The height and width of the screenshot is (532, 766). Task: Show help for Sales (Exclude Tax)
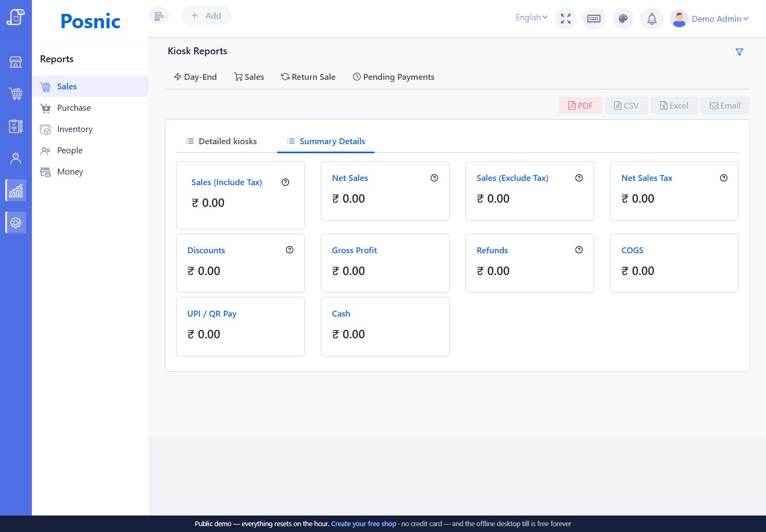click(x=579, y=178)
